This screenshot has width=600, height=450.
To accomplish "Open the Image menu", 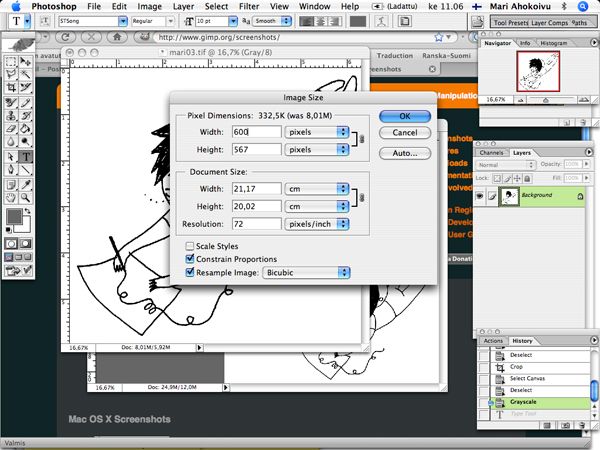I will pos(150,7).
